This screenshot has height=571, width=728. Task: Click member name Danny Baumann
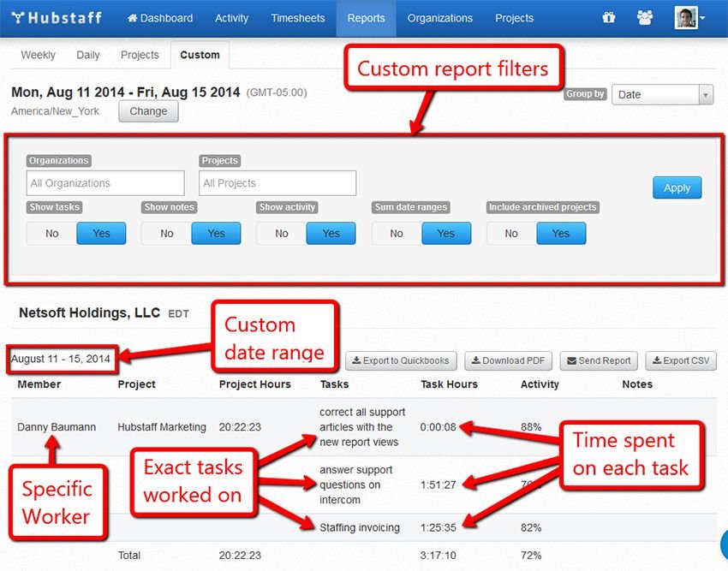[x=57, y=427]
